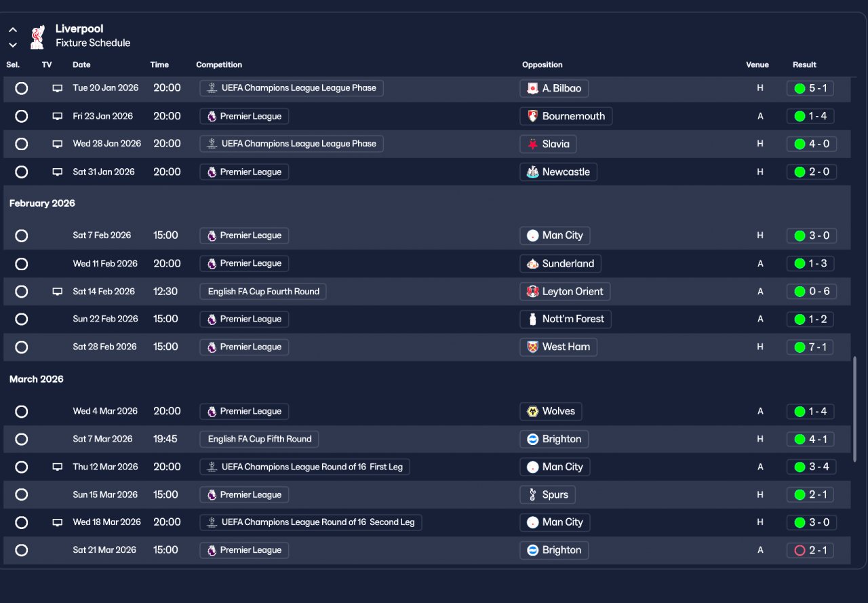Open the Champions League Round of 16 Second Leg
This screenshot has width=868, height=603.
[x=311, y=522]
